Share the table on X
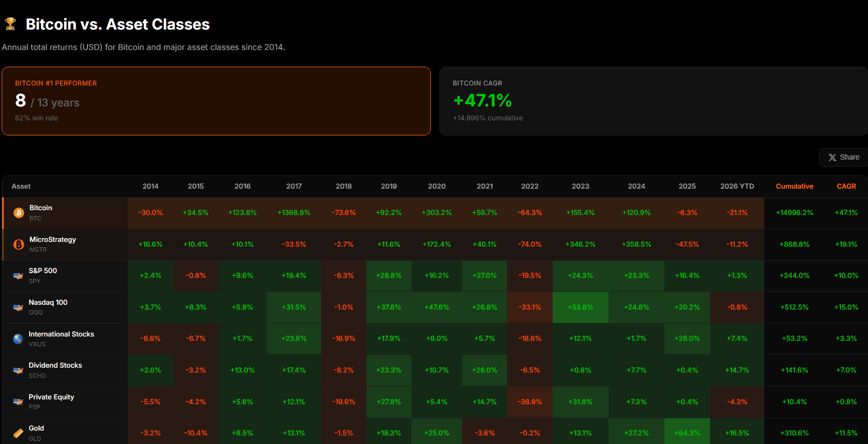The width and height of the screenshot is (868, 444). click(844, 157)
